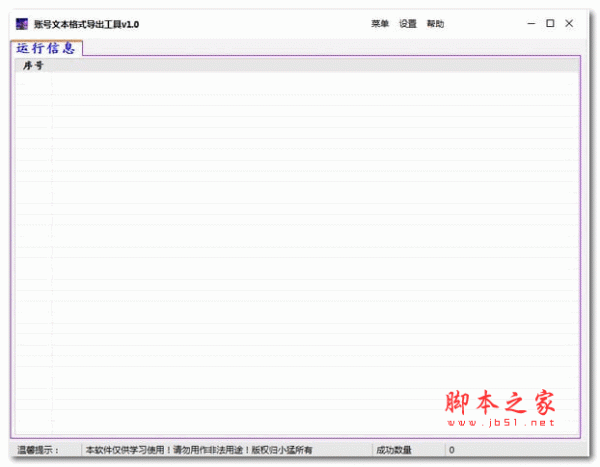
Task: Maximize the window
Action: [550, 23]
